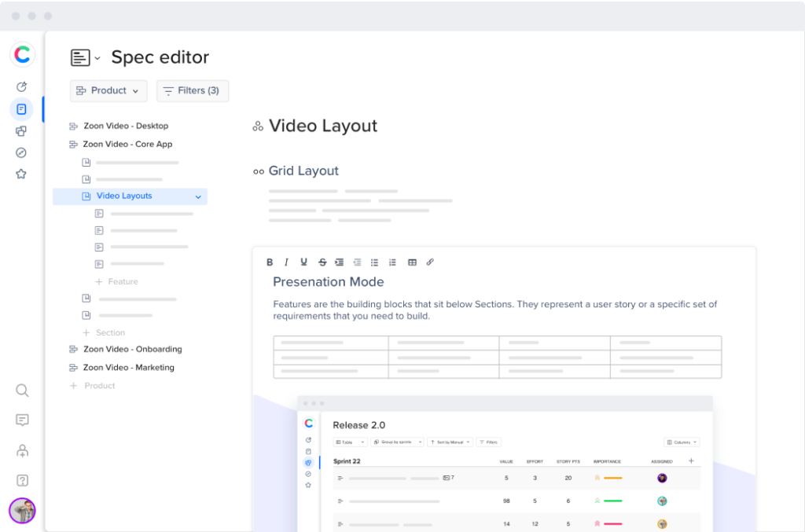Viewport: 805px width, 532px height.
Task: Click the Filters (3) button
Action: click(x=193, y=91)
